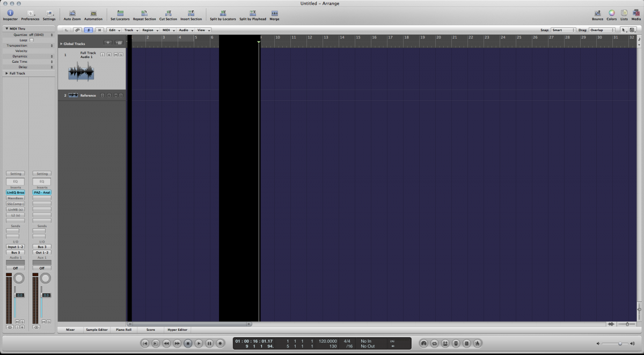Solo the Reference track
Screen dimensions: 644x355
(x=121, y=96)
